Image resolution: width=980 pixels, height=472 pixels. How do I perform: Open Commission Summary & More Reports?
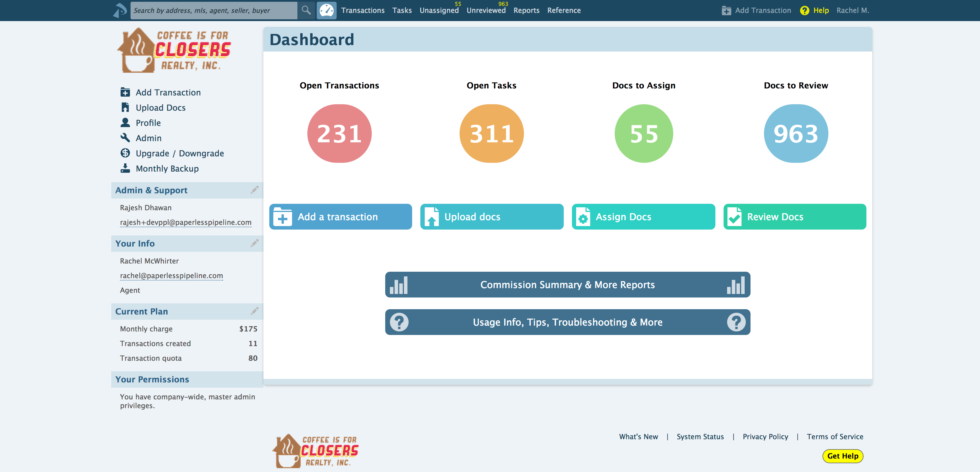tap(567, 284)
